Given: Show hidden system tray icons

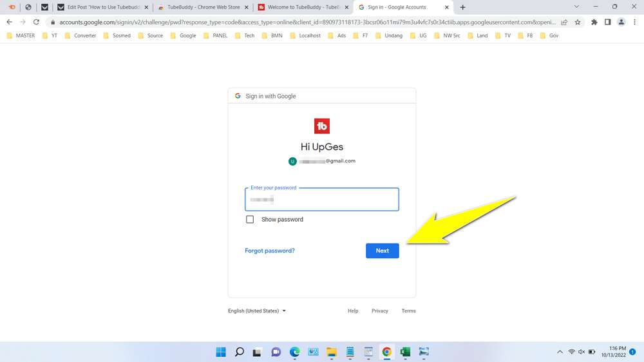Looking at the screenshot, I should pyautogui.click(x=560, y=352).
